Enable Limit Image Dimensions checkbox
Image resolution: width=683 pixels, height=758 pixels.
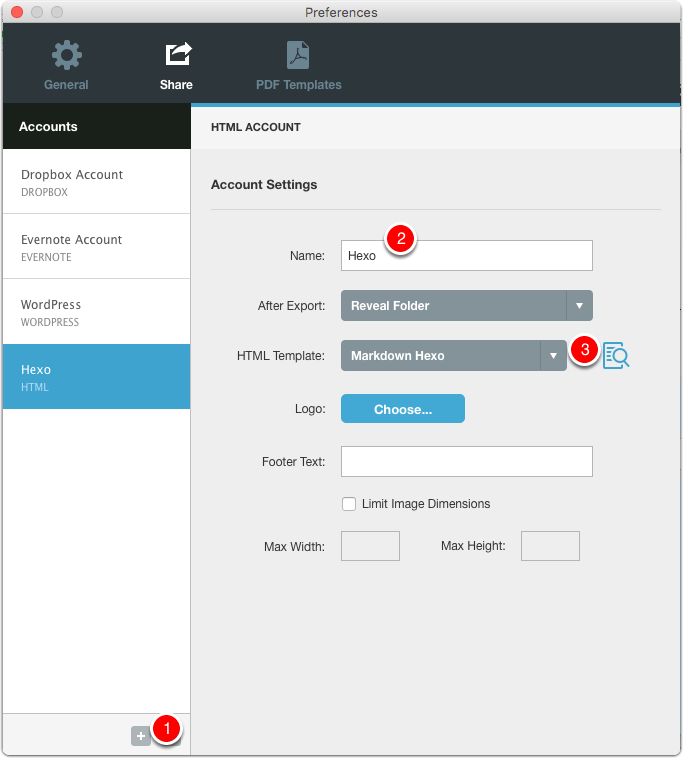tap(349, 504)
